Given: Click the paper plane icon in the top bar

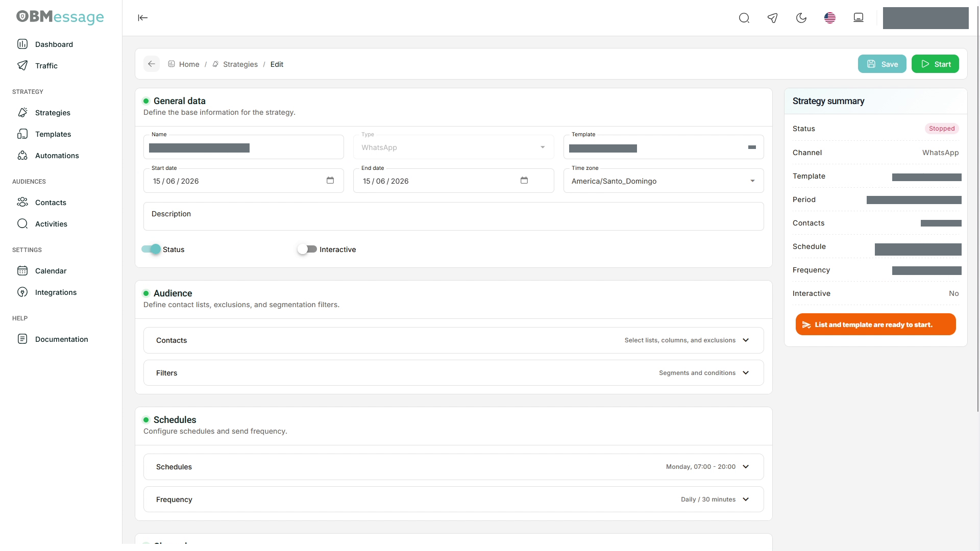Looking at the screenshot, I should 773,18.
